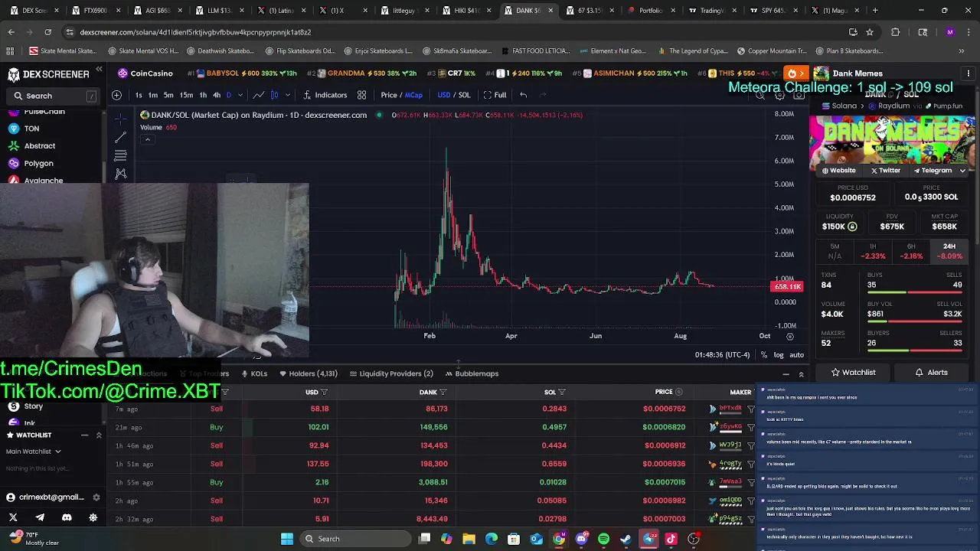Click the DEX Screener logo
This screenshot has height=551, width=980.
(x=48, y=74)
